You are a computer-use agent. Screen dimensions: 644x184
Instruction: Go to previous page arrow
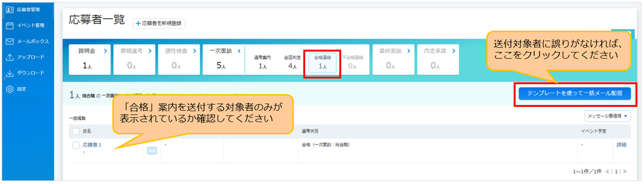(607, 172)
